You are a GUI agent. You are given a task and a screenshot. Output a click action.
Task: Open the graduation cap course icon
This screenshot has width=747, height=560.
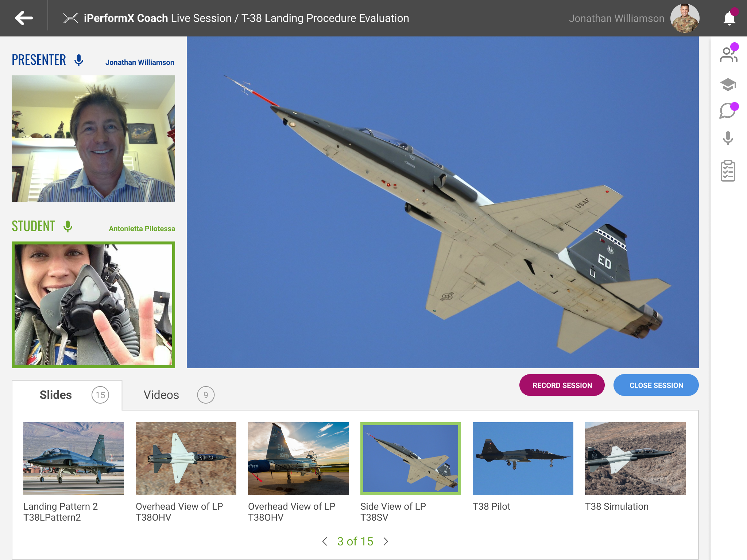[728, 85]
